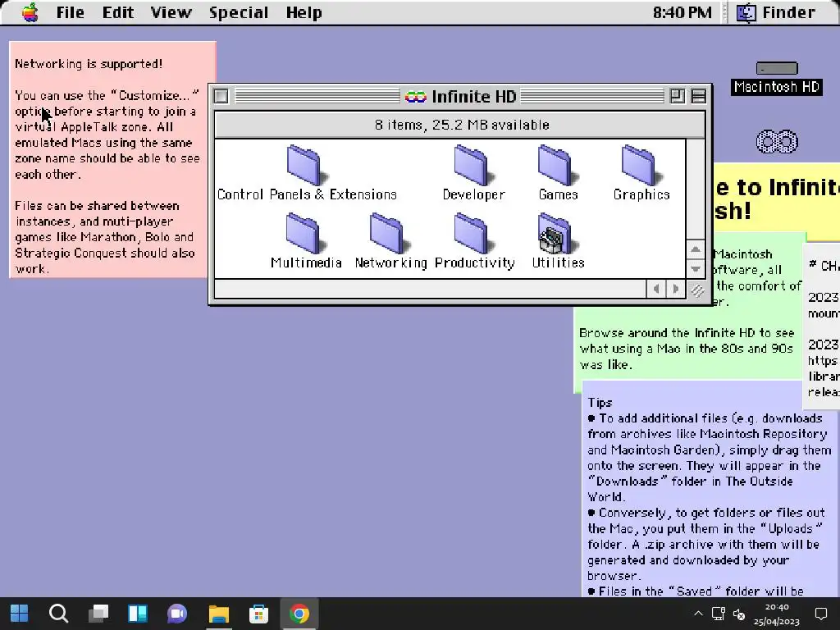Click the horizontal scroll right arrow

point(676,290)
